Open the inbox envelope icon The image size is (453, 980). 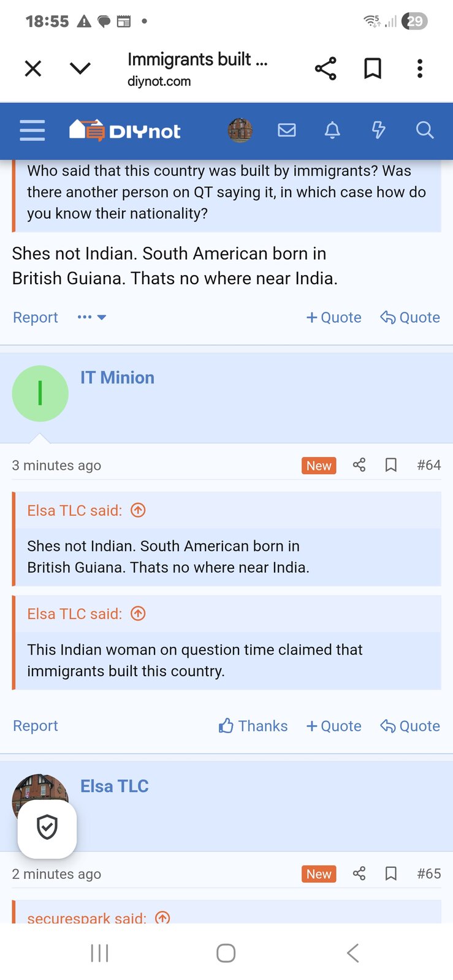[x=286, y=130]
